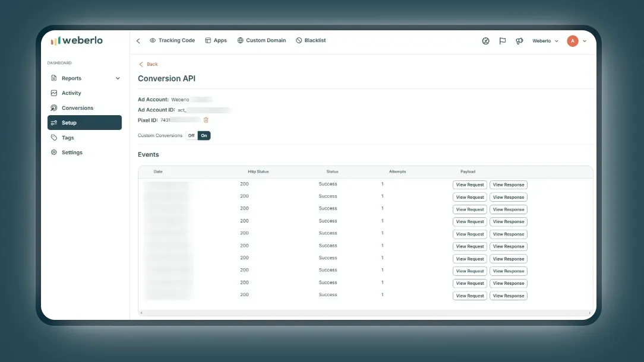Click the weberlo logo
The height and width of the screenshot is (362, 644).
(x=77, y=40)
